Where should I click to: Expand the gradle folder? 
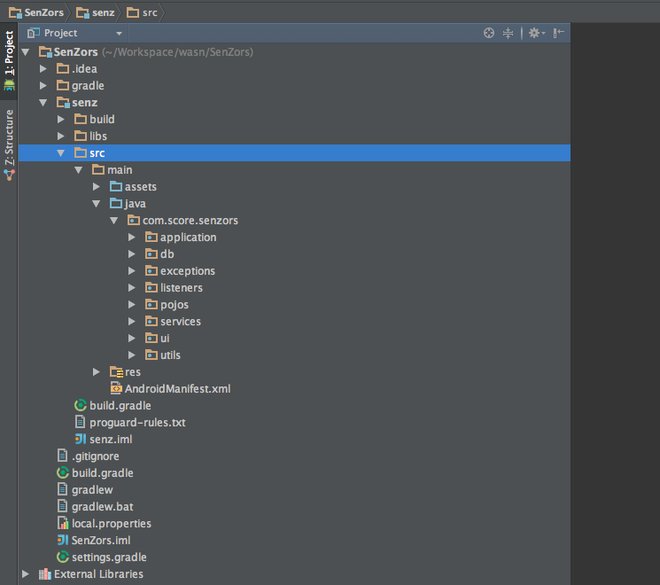point(43,85)
